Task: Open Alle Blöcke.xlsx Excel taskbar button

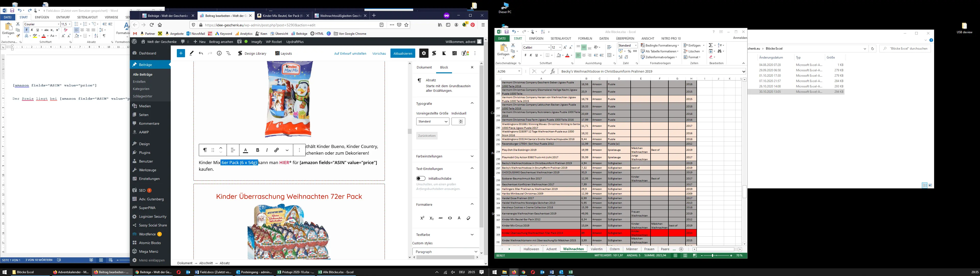Action: coord(336,272)
